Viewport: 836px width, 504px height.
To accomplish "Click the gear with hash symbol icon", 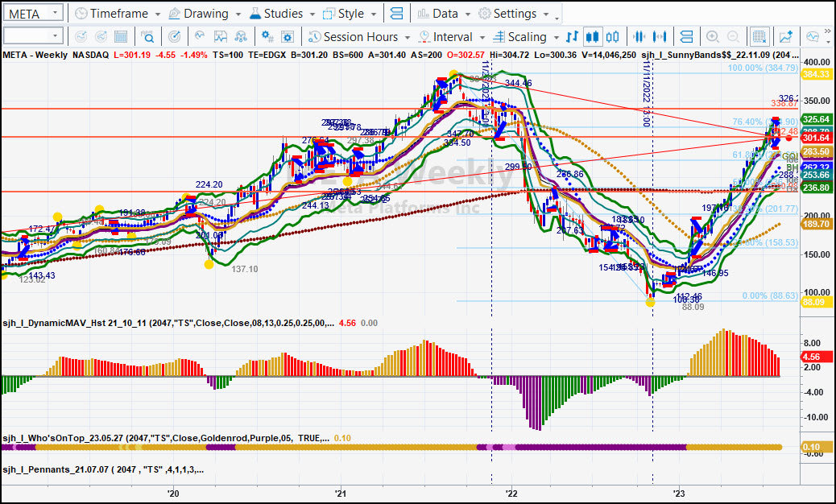I will pos(267,37).
